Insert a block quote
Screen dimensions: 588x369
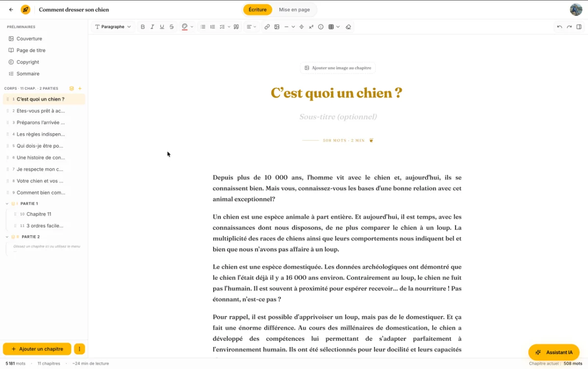236,27
